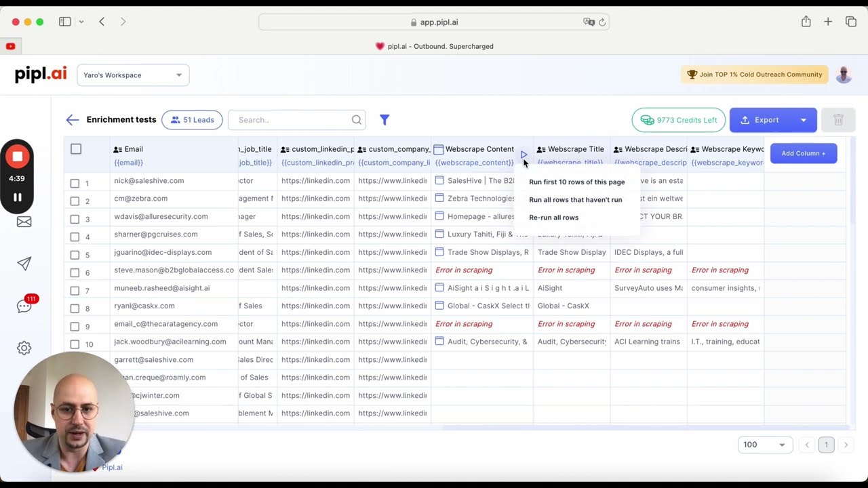This screenshot has height=488, width=868.
Task: Click the webcam video thumbnail
Action: tap(73, 412)
